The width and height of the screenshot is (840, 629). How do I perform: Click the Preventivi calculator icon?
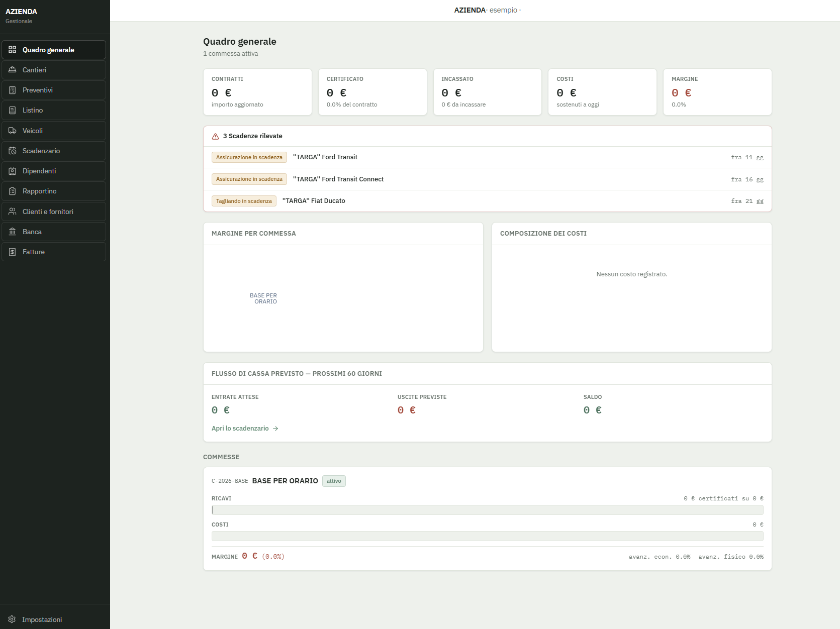coord(13,90)
